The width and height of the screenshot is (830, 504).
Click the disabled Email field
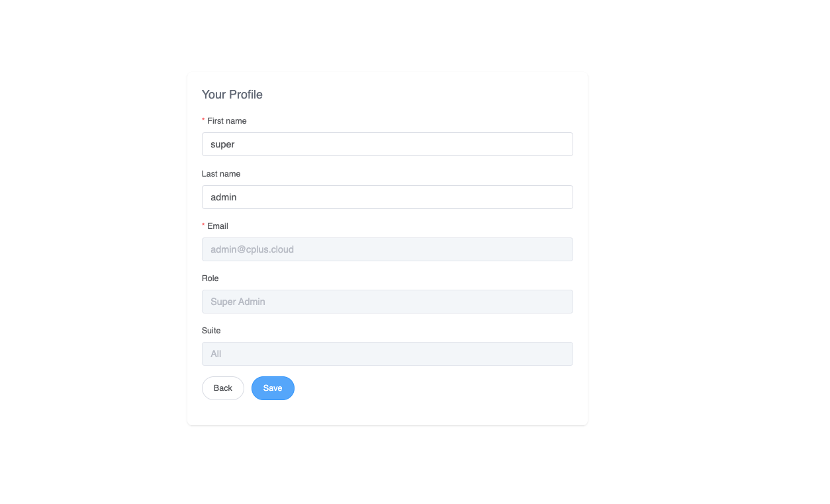387,249
